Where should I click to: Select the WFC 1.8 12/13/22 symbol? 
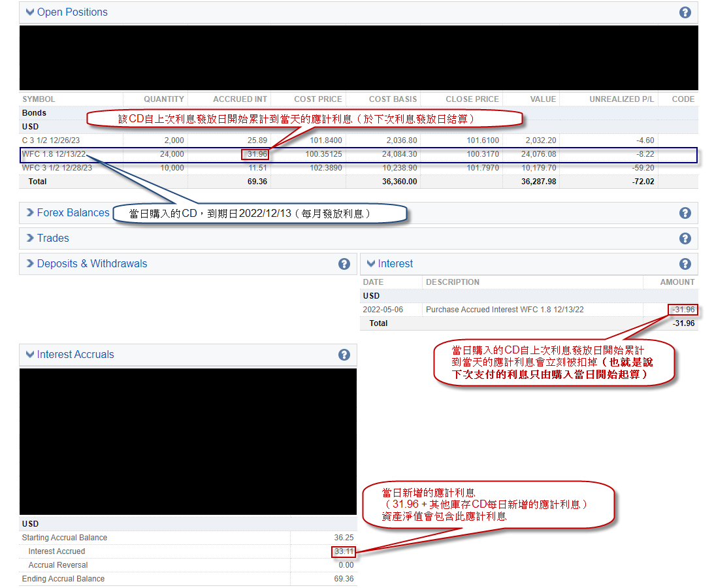click(54, 154)
